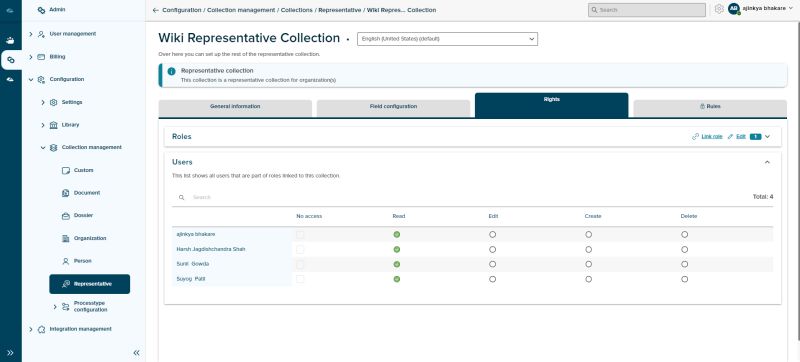Screen dimensions: 800x362
Task: Open the settings gear in header
Action: (719, 9)
